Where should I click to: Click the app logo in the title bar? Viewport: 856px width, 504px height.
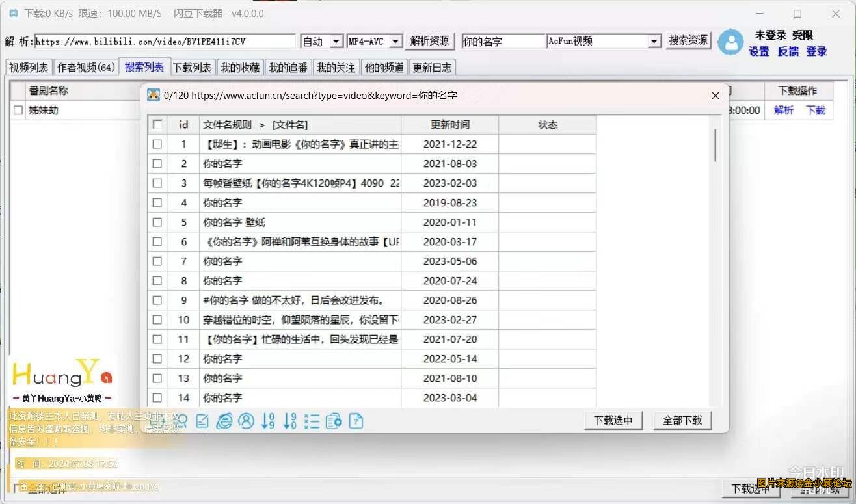[x=13, y=13]
